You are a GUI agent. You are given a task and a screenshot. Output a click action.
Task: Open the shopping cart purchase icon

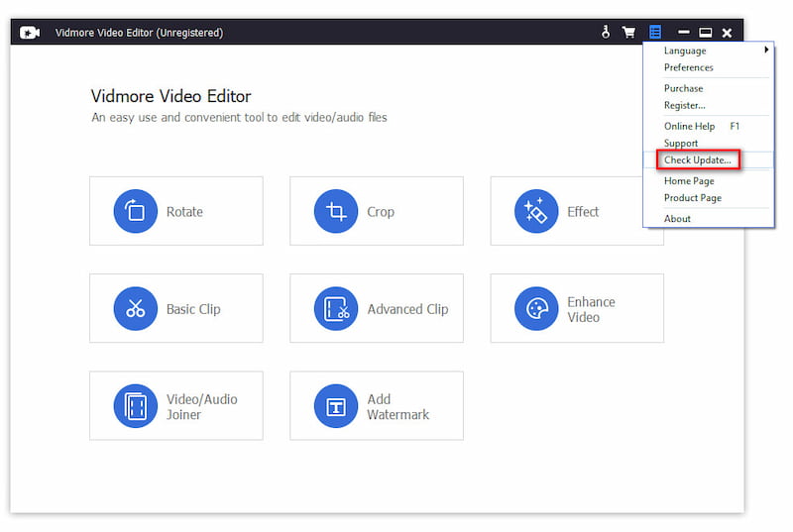pyautogui.click(x=628, y=33)
